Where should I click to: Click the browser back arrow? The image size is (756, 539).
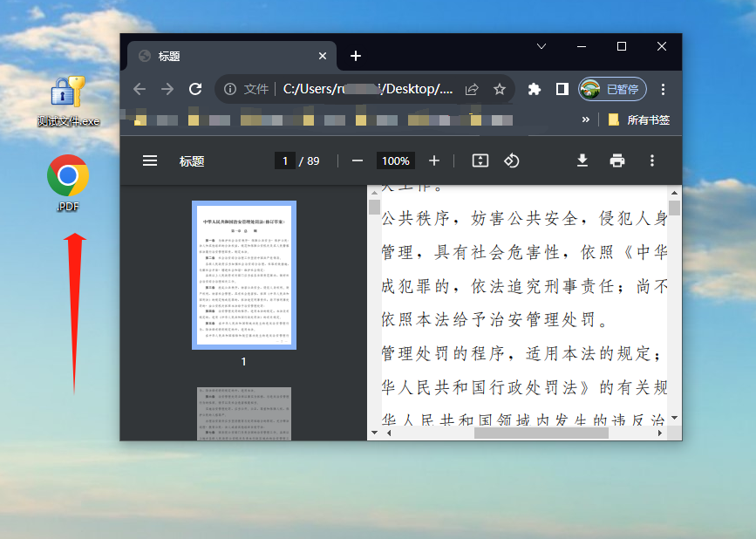[x=140, y=89]
